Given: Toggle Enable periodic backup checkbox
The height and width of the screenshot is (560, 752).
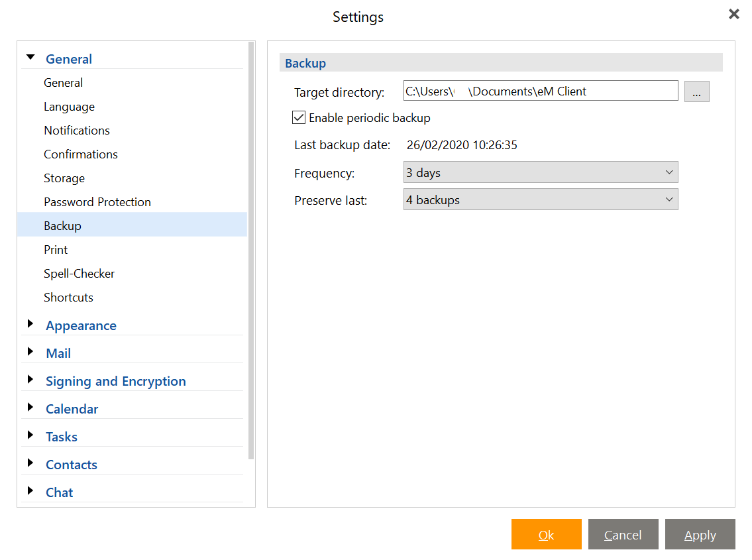Looking at the screenshot, I should 299,117.
